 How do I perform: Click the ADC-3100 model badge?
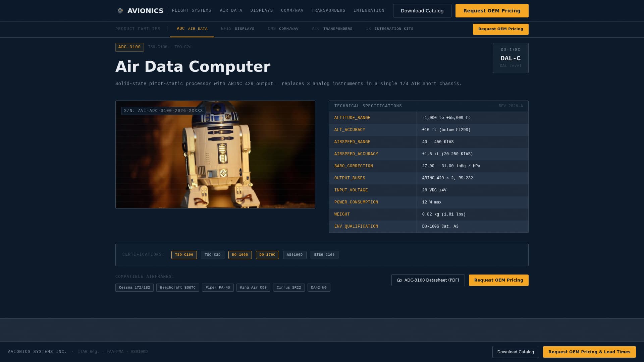pos(129,47)
